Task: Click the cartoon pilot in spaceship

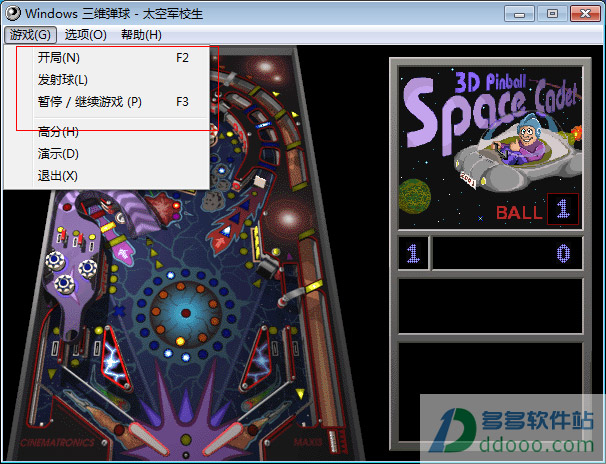Action: (526, 140)
